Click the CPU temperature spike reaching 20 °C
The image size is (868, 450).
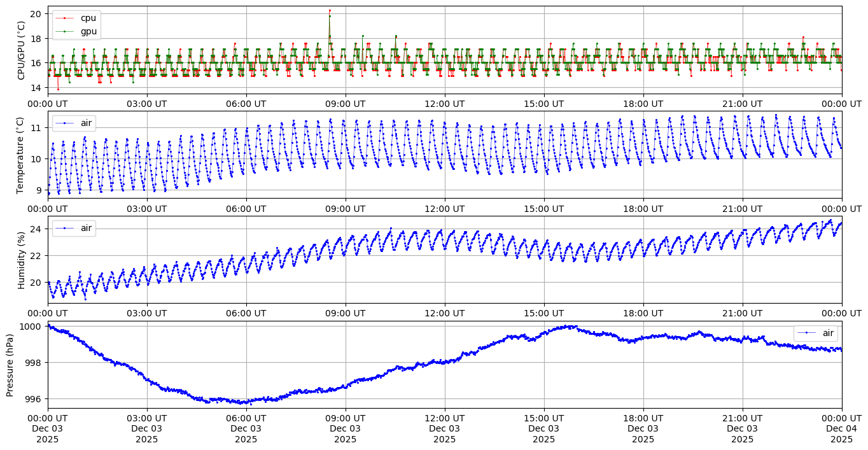[330, 11]
